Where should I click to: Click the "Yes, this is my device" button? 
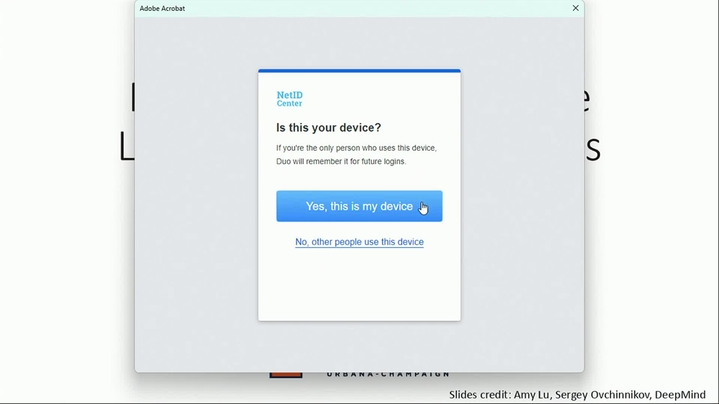[359, 206]
